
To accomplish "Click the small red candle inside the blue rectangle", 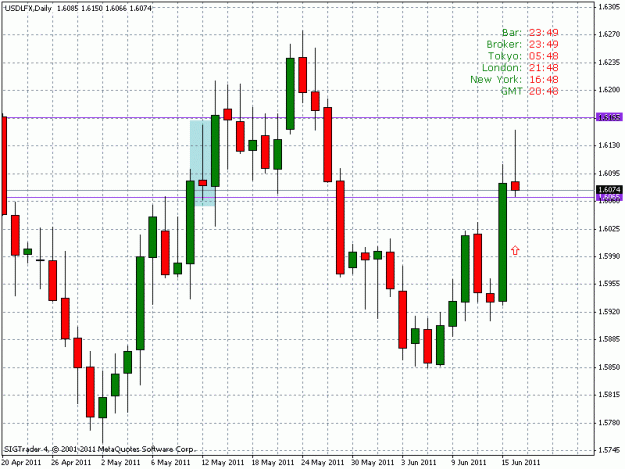I will [202, 182].
